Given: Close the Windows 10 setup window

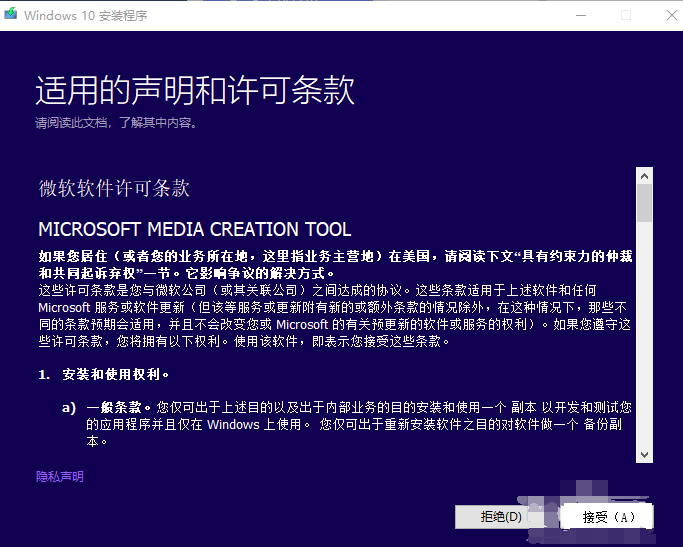Looking at the screenshot, I should 664,15.
